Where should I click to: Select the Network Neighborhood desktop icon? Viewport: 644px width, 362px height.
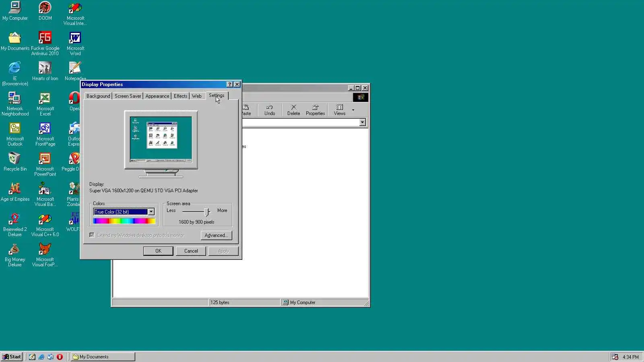click(x=15, y=104)
